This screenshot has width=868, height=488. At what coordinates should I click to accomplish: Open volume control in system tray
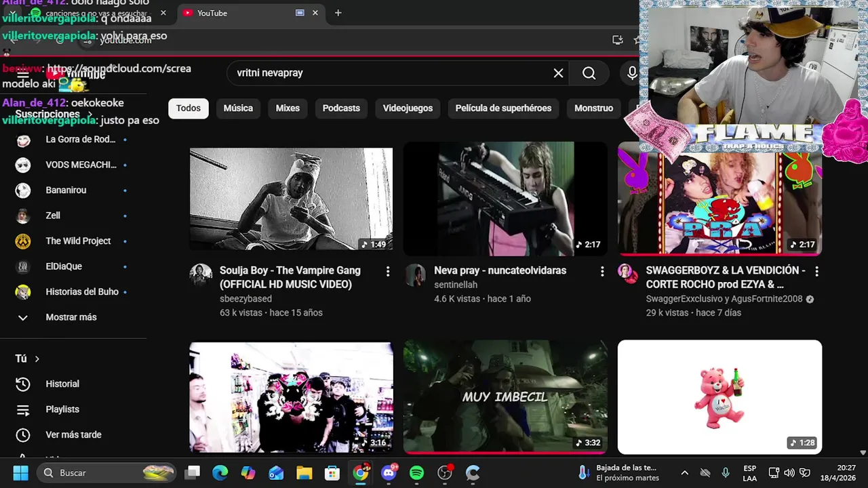pyautogui.click(x=789, y=473)
